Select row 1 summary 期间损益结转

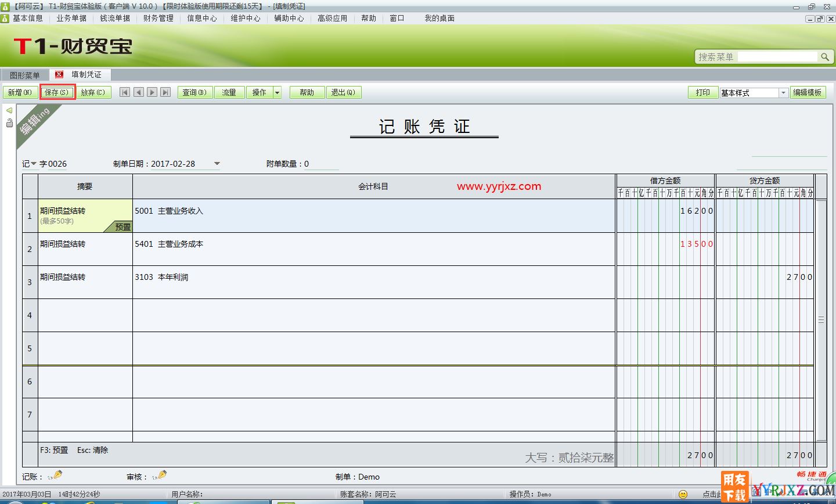coord(63,211)
